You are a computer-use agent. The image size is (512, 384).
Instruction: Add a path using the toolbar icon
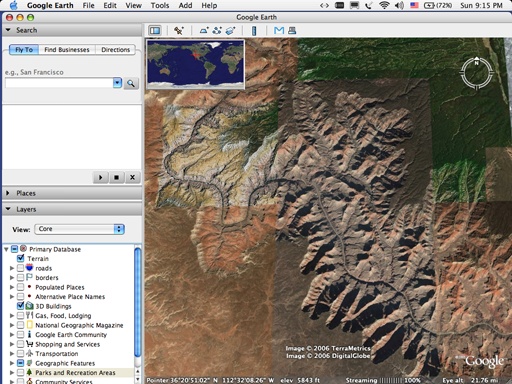217,31
